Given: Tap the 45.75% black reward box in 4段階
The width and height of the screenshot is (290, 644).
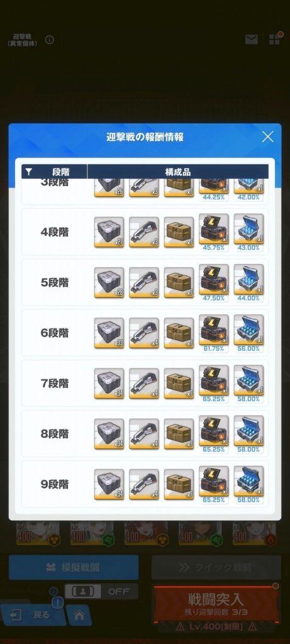Looking at the screenshot, I should [214, 229].
